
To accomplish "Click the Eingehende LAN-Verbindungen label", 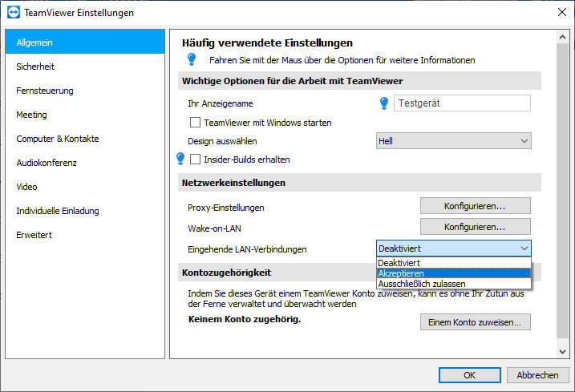I will [247, 249].
